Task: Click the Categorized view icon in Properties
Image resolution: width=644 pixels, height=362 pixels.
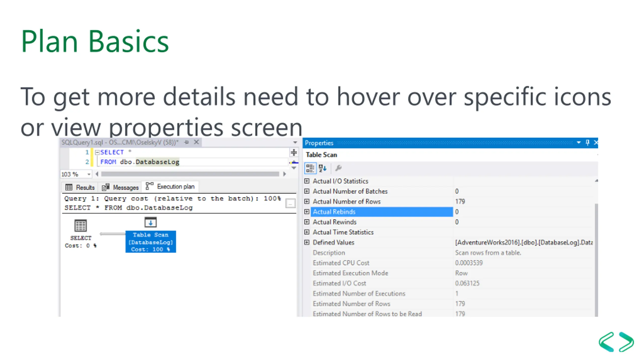Action: point(310,168)
